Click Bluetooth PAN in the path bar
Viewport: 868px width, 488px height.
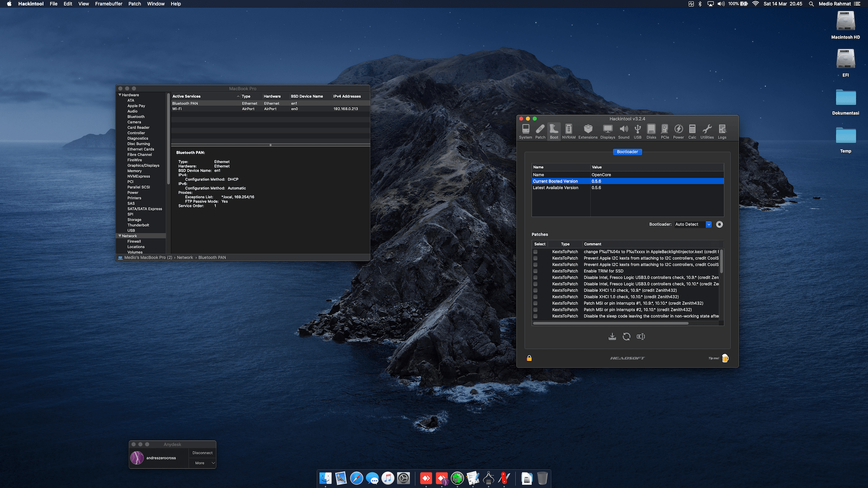click(212, 258)
